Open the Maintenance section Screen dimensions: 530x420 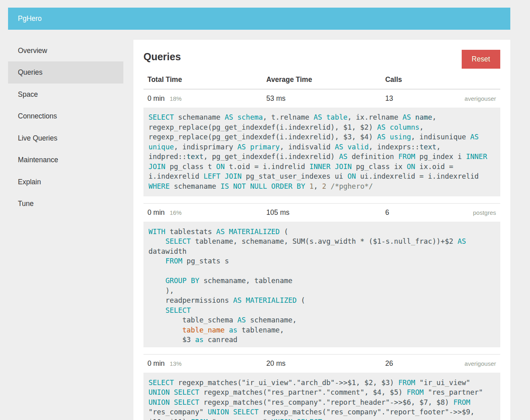coord(38,159)
